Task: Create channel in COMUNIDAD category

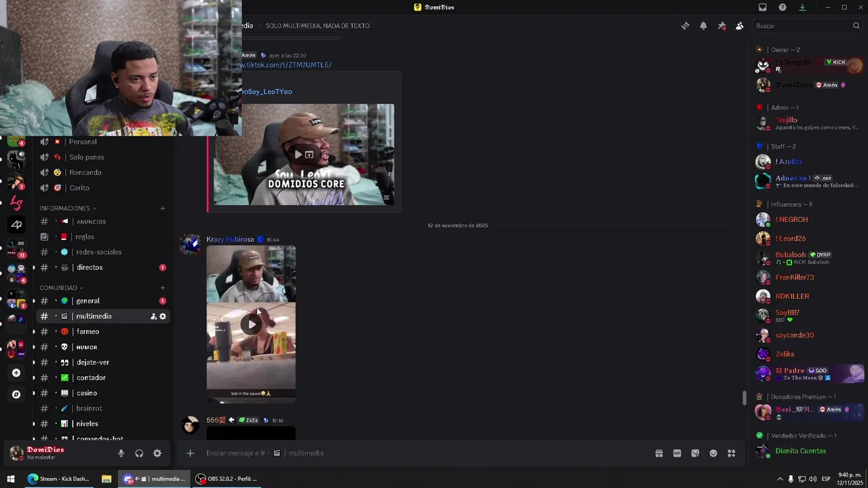Action: tap(163, 288)
